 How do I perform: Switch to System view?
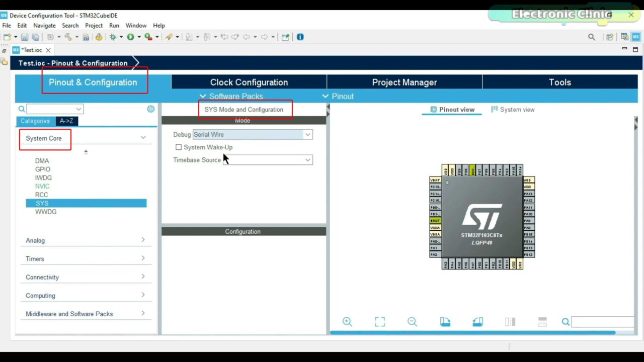[513, 109]
